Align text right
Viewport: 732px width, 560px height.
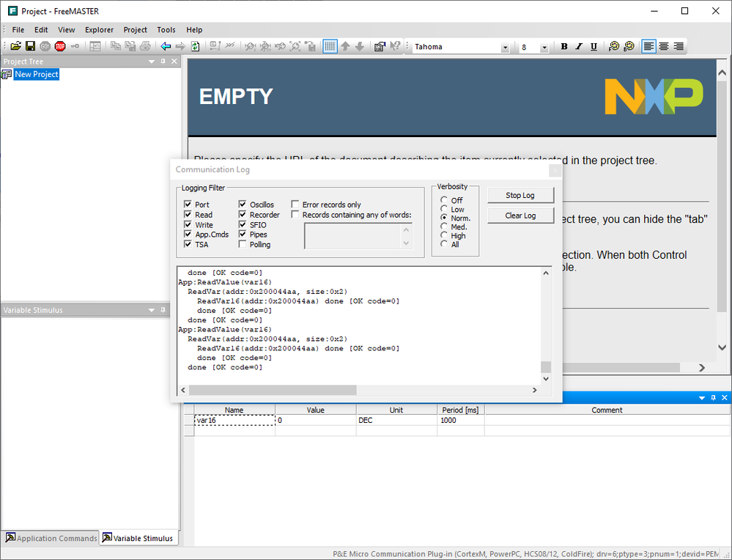tap(679, 46)
